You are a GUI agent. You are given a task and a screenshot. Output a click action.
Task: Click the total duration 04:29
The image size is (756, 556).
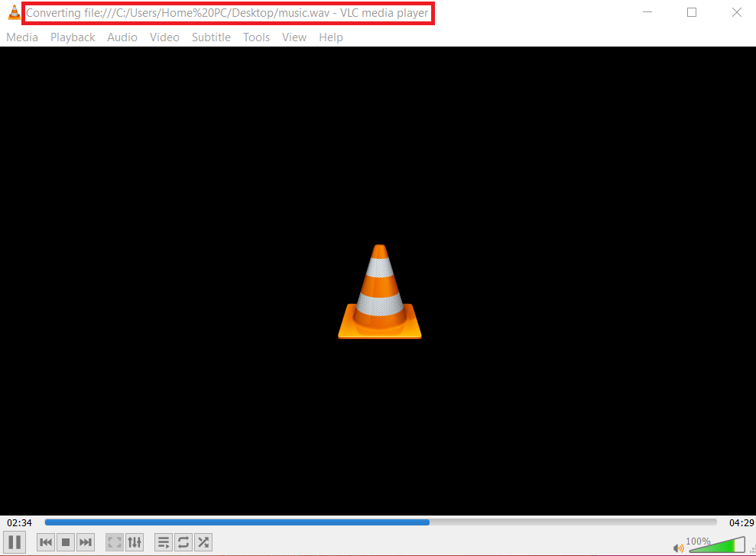(x=741, y=522)
